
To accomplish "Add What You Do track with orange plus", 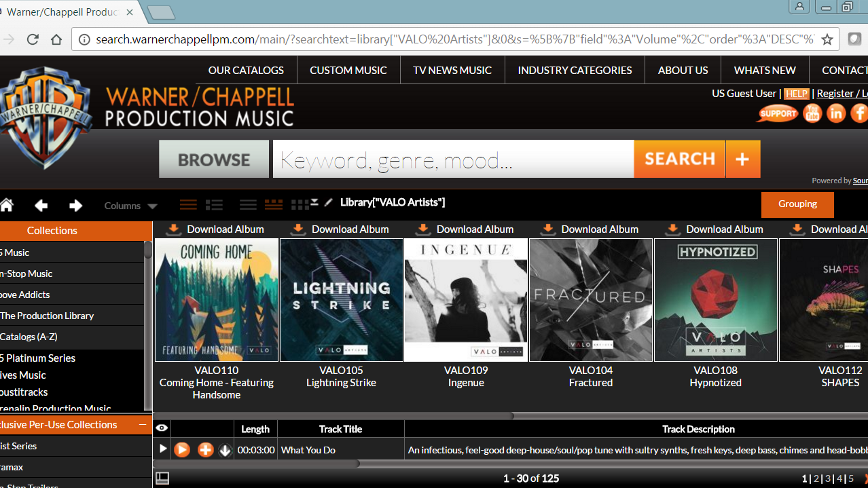I will pos(205,449).
